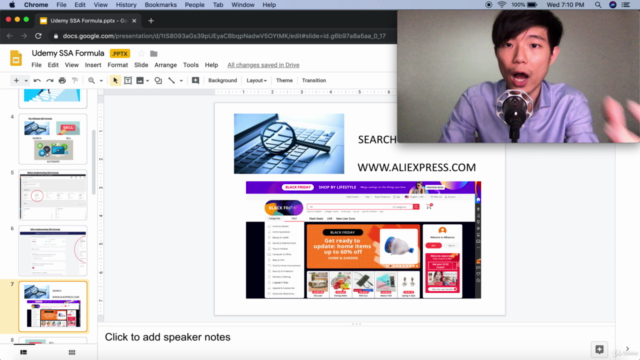Select slide 4 thumbnail
This screenshot has height=360, width=640.
tap(53, 139)
